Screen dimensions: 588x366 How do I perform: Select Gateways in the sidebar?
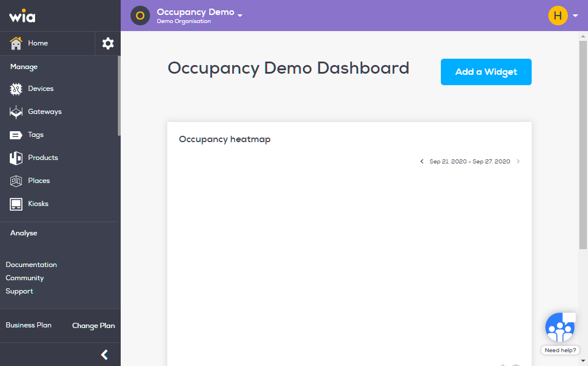(45, 112)
